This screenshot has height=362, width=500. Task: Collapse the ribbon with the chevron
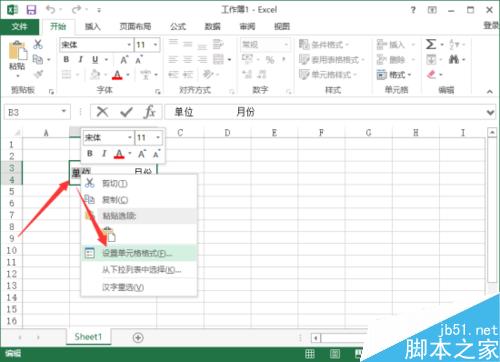490,91
